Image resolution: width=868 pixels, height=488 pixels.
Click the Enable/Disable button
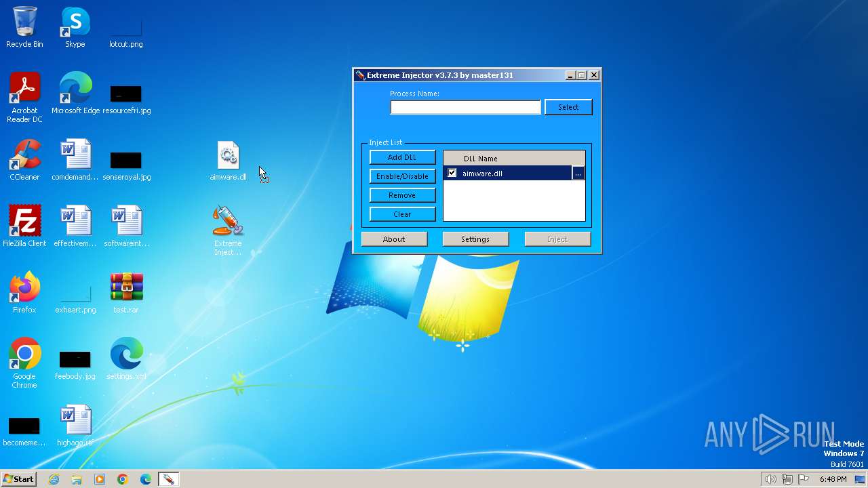click(402, 176)
